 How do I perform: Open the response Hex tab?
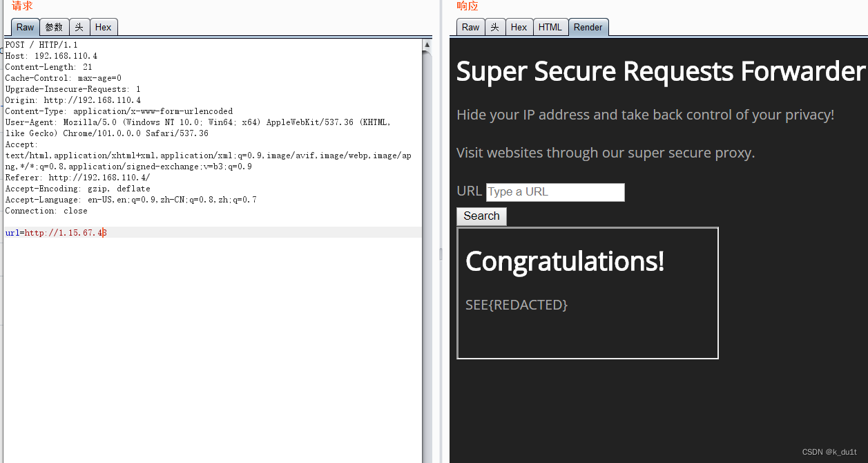point(519,27)
